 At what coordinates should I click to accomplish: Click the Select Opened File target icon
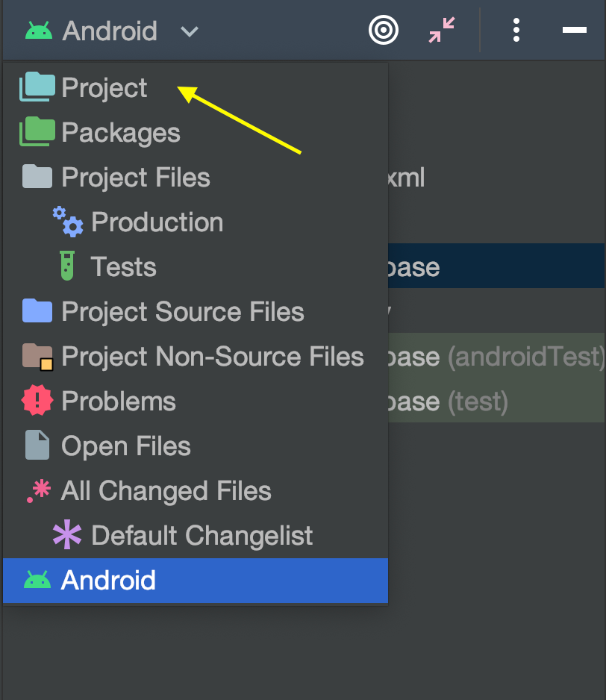(x=383, y=31)
